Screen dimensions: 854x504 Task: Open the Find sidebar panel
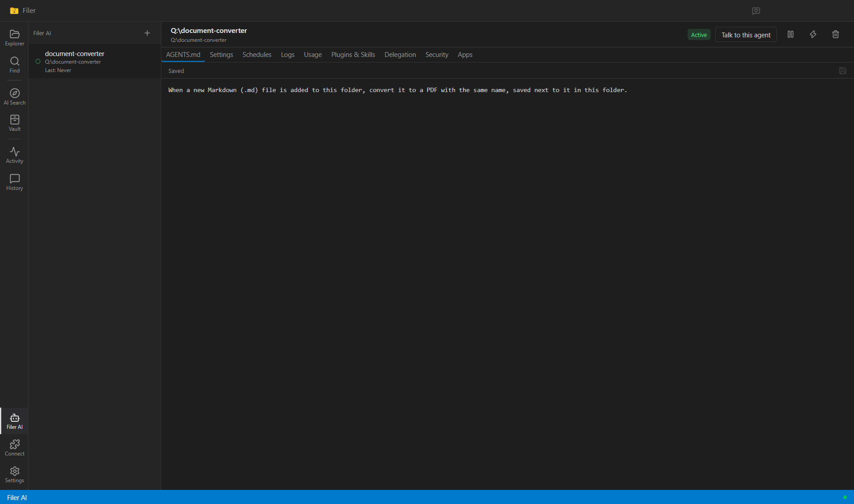pyautogui.click(x=14, y=65)
